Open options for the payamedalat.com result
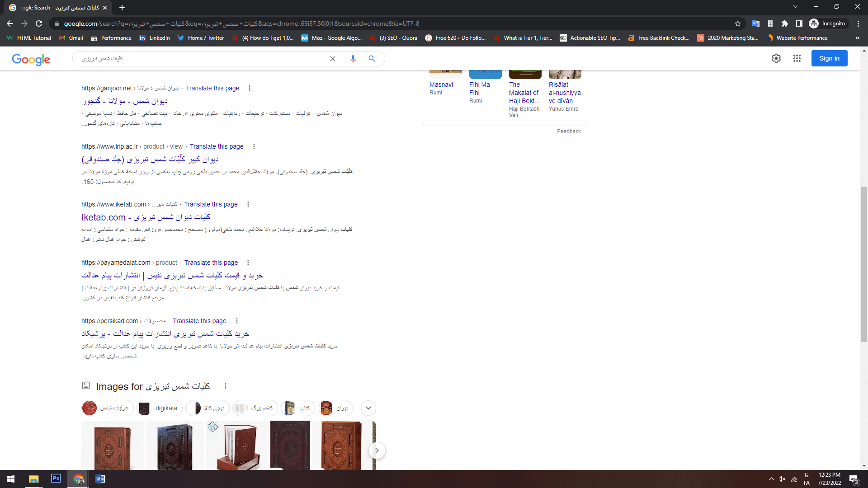Screen dimensions: 868x488 coord(248,263)
